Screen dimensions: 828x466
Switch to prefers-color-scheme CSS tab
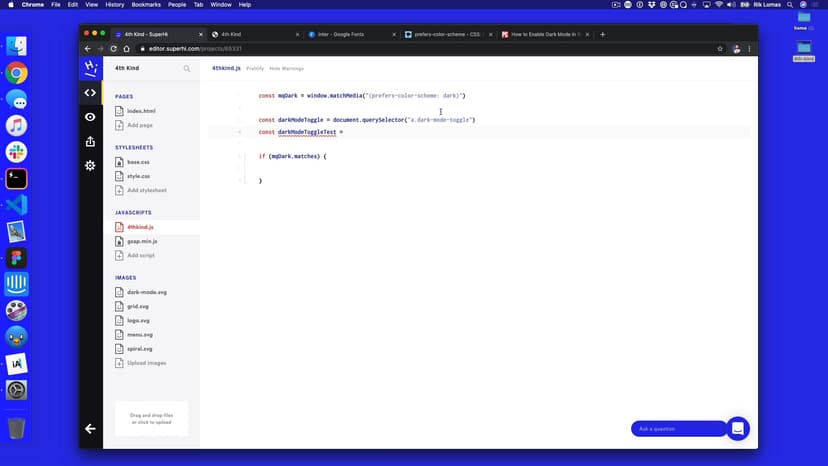pos(447,34)
